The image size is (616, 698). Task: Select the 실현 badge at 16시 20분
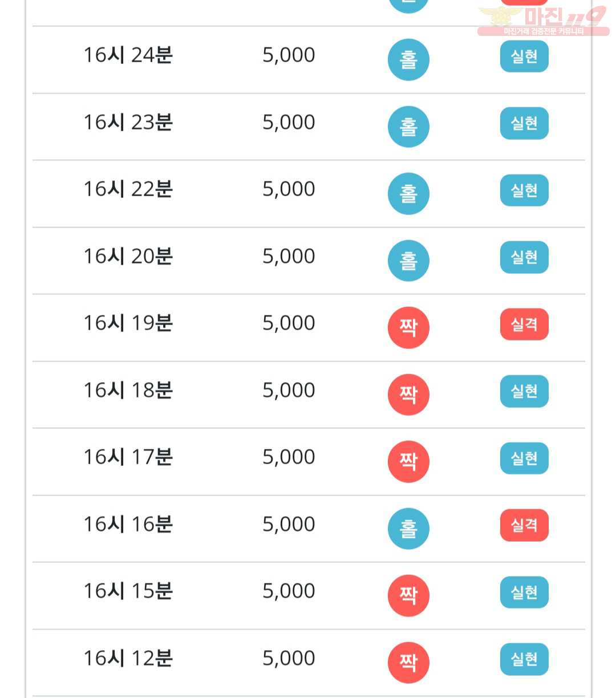524,257
